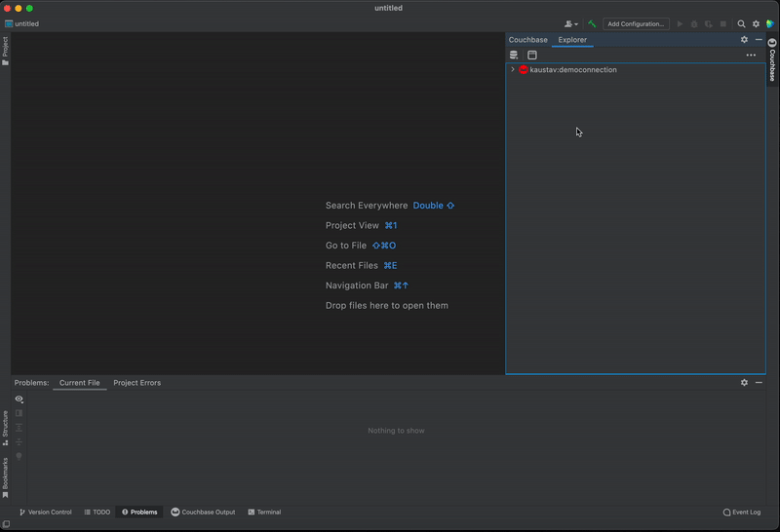Viewport: 780px width, 532px height.
Task: Open Search Everywhere magnifier icon
Action: click(741, 23)
